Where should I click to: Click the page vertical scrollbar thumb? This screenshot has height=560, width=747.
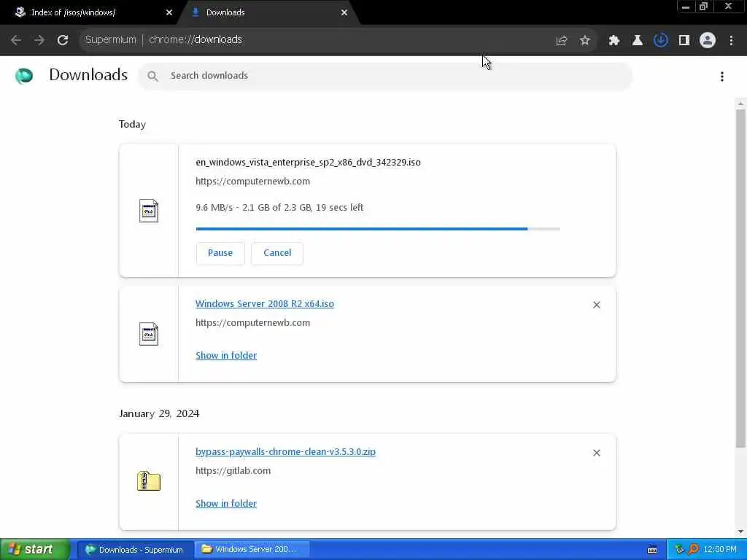pyautogui.click(x=740, y=278)
